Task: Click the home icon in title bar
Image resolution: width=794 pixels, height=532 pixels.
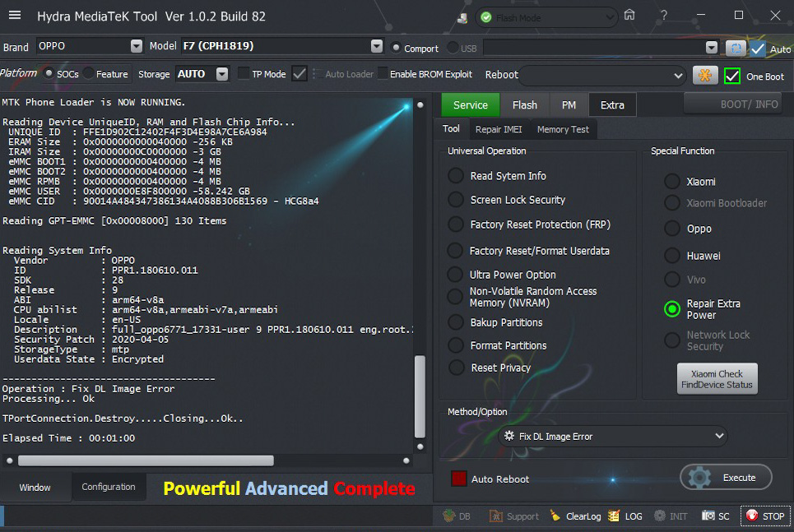Action: pyautogui.click(x=629, y=16)
